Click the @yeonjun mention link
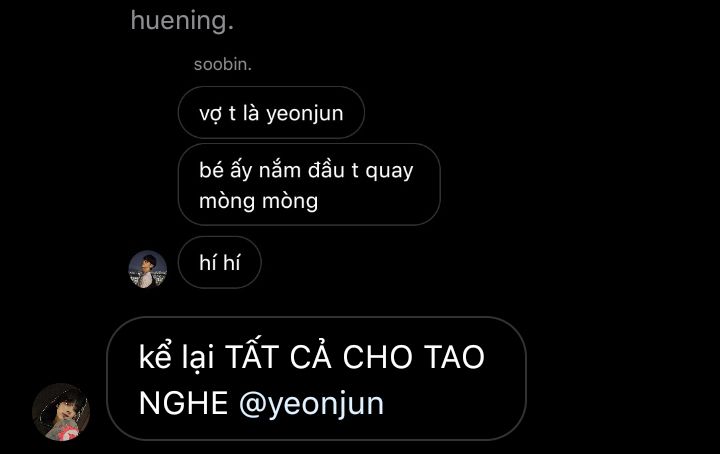Image resolution: width=720 pixels, height=454 pixels. 311,403
